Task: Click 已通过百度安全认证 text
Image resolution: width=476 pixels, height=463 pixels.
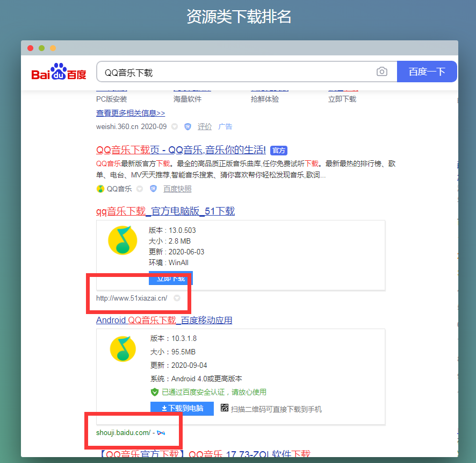Action: [x=214, y=392]
